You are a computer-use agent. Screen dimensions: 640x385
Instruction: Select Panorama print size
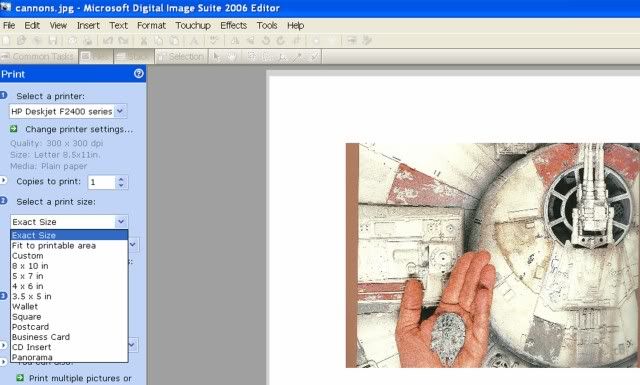click(69, 357)
